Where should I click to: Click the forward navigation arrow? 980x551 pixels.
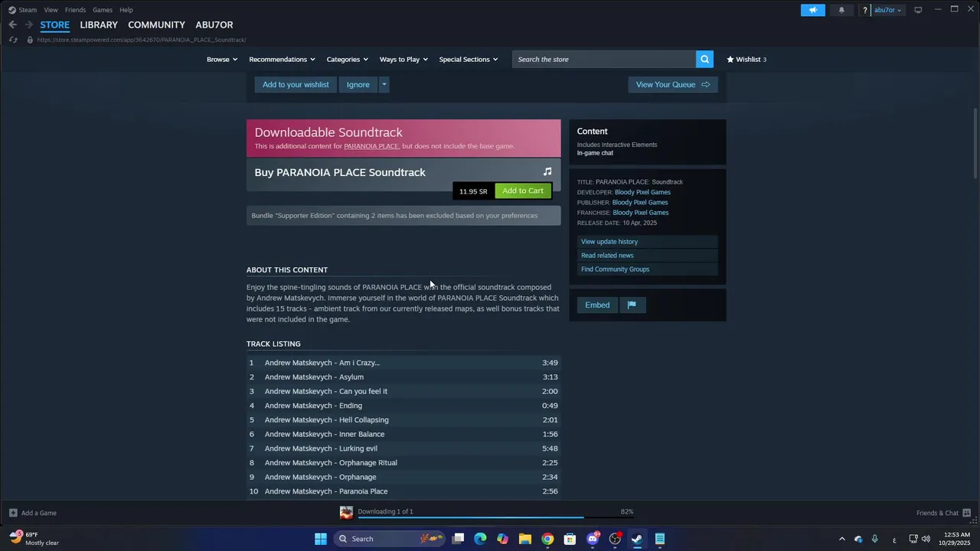tap(28, 24)
